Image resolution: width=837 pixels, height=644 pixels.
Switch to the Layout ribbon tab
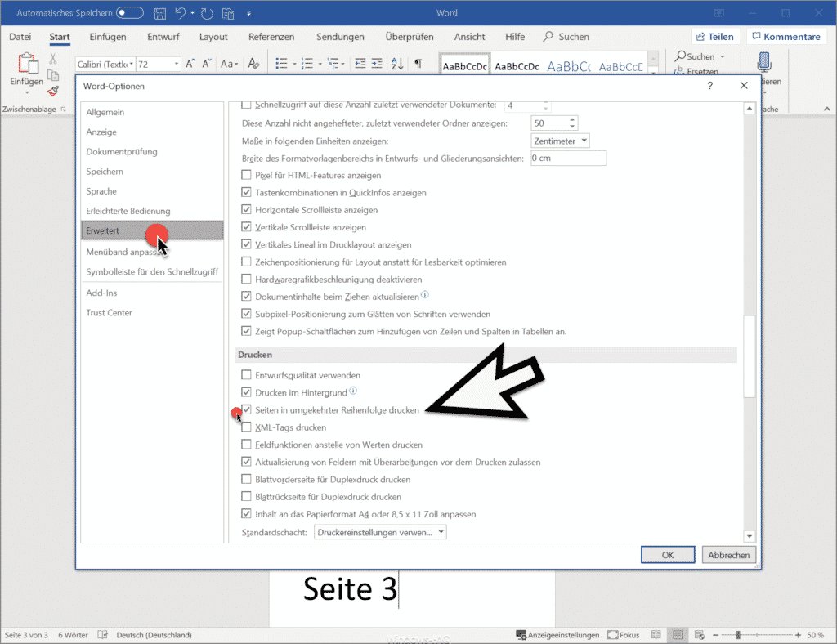tap(213, 37)
